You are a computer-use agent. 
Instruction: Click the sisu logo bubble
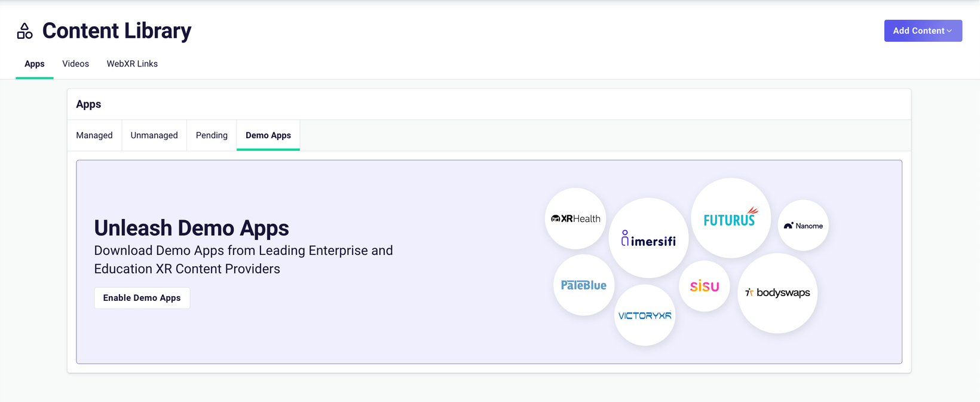(x=705, y=286)
